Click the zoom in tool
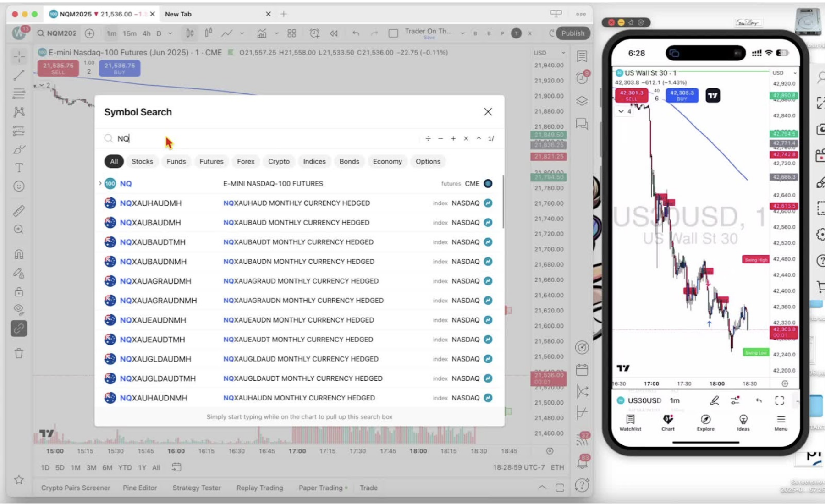 click(x=19, y=229)
